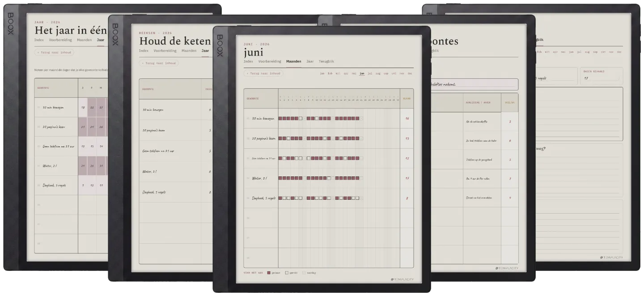Switch to Jaar tab on juni page
This screenshot has height=296, width=644.
tap(310, 61)
